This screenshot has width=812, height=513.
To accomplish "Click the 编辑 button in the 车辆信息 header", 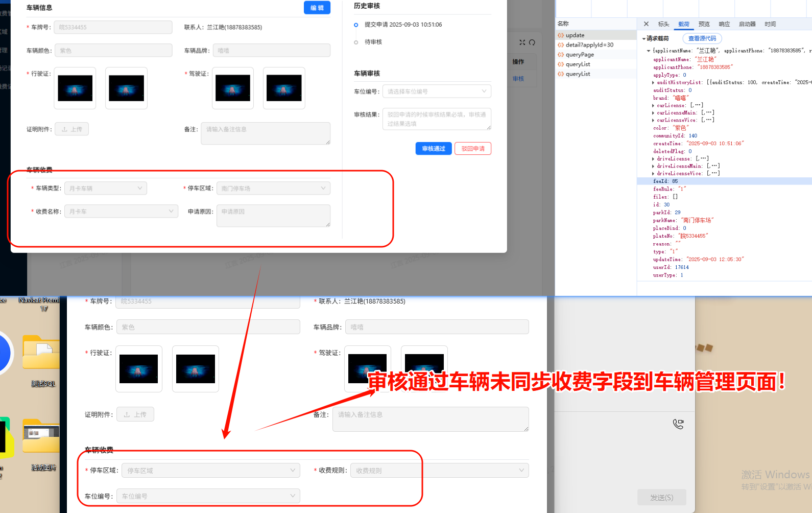I will pyautogui.click(x=317, y=8).
